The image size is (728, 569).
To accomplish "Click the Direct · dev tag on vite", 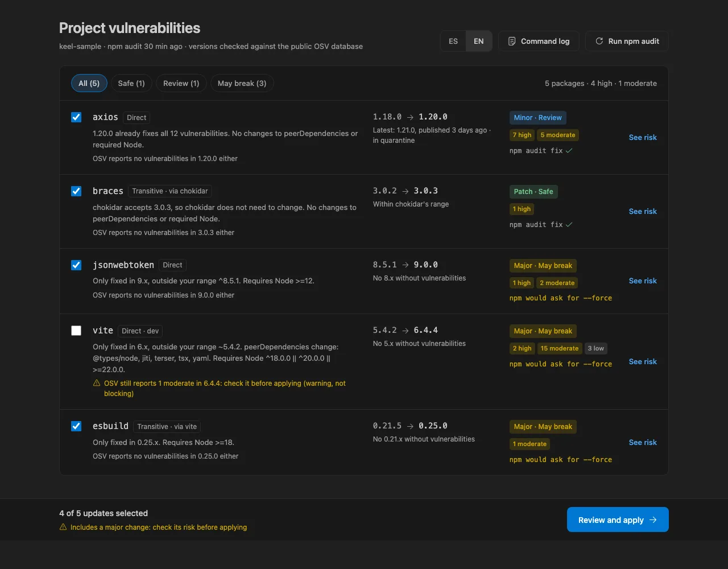I will pyautogui.click(x=141, y=331).
